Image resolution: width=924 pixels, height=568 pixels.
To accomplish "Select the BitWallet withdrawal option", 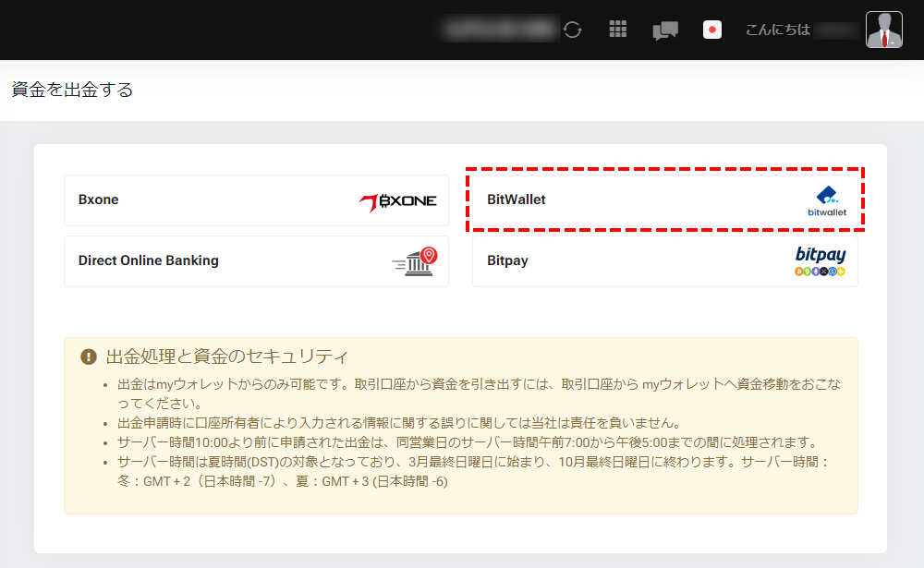I will tap(664, 200).
